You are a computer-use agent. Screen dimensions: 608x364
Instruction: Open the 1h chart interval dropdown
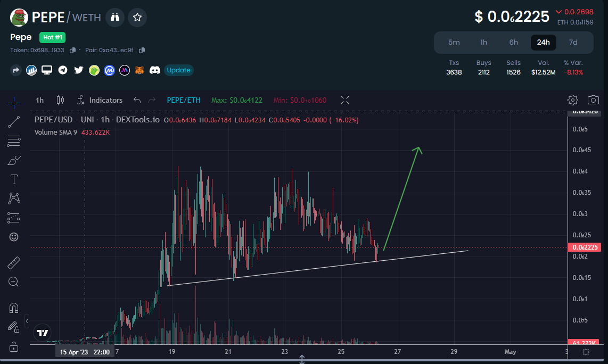(x=39, y=101)
